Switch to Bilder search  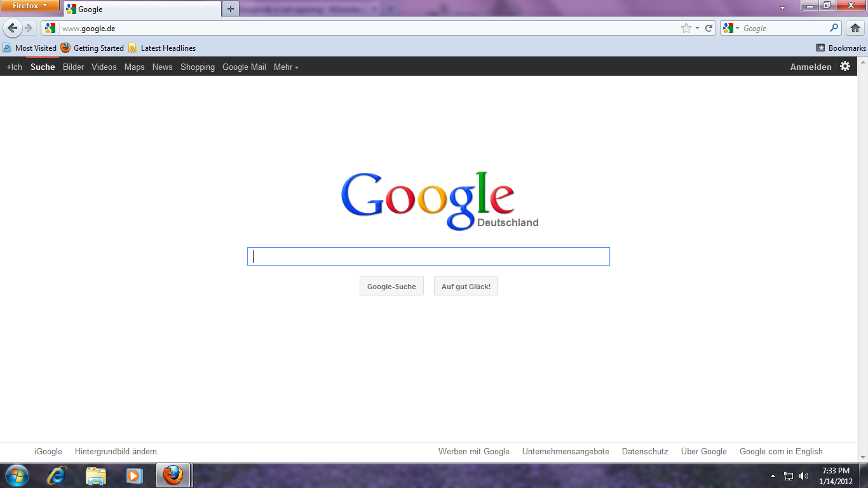[x=73, y=67]
